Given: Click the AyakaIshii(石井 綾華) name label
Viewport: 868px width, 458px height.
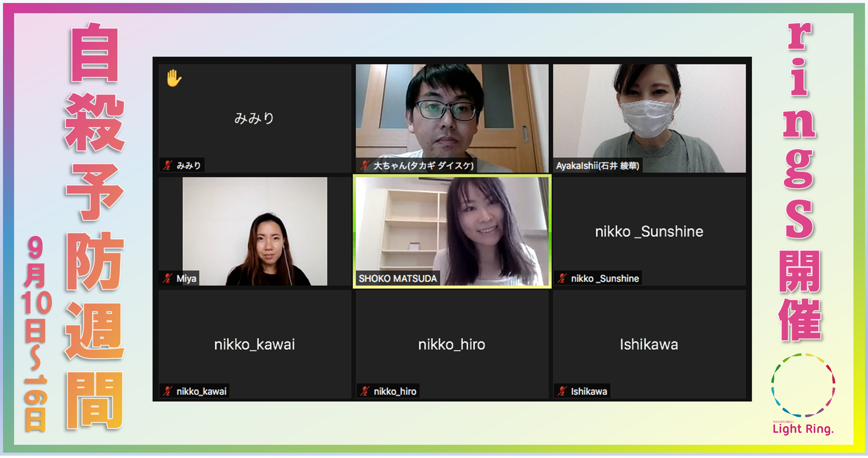Looking at the screenshot, I should tap(598, 166).
